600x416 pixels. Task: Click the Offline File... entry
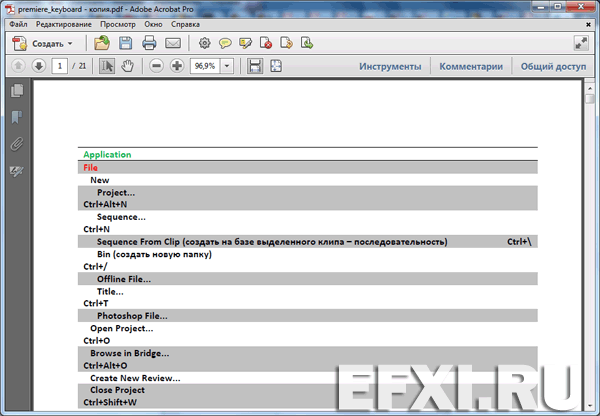[x=124, y=279]
